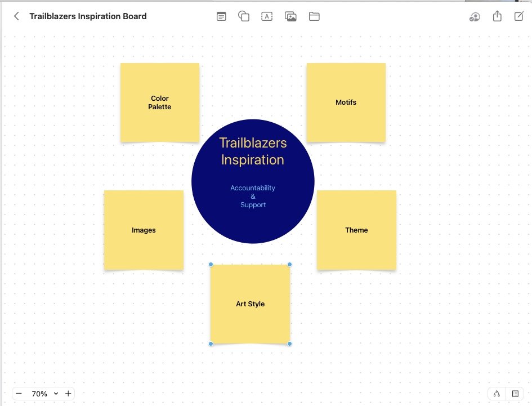532x406 pixels.
Task: Grab the bottom-left handle of Art Style note
Action: 211,344
